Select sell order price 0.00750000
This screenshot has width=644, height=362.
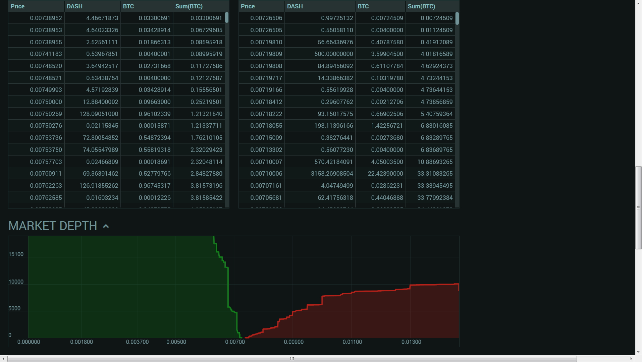46,102
